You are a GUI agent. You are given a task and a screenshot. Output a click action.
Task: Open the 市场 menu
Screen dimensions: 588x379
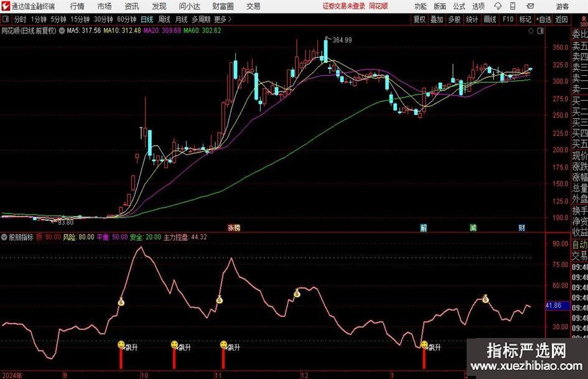click(105, 6)
